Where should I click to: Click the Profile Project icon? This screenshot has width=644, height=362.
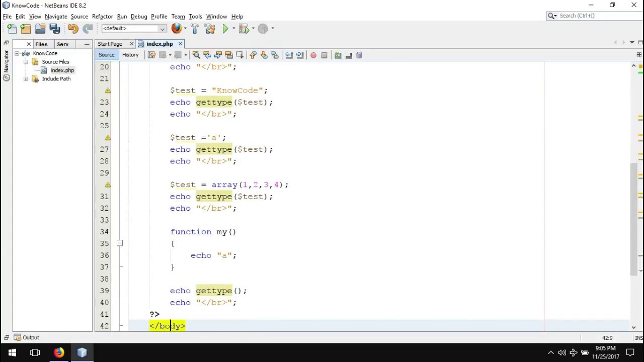click(263, 29)
